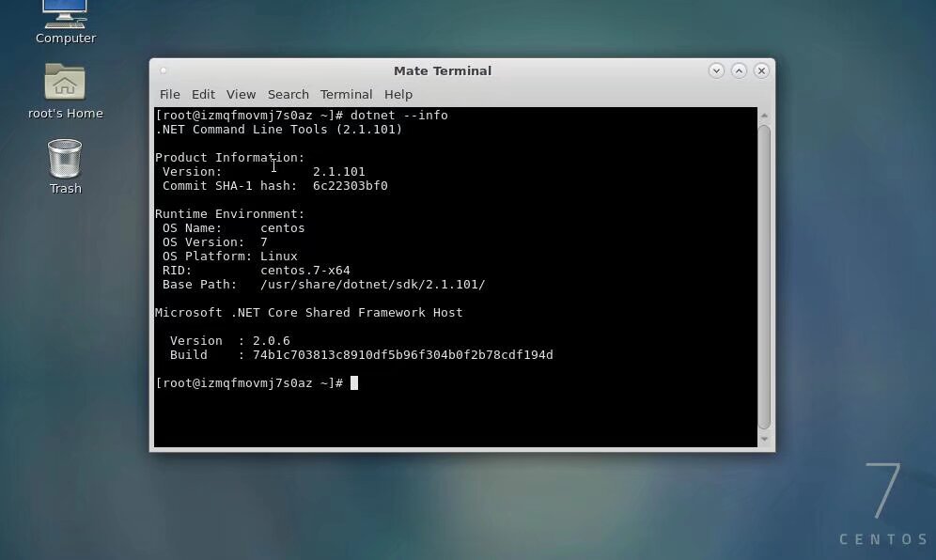Show the Help menu

pyautogui.click(x=398, y=95)
